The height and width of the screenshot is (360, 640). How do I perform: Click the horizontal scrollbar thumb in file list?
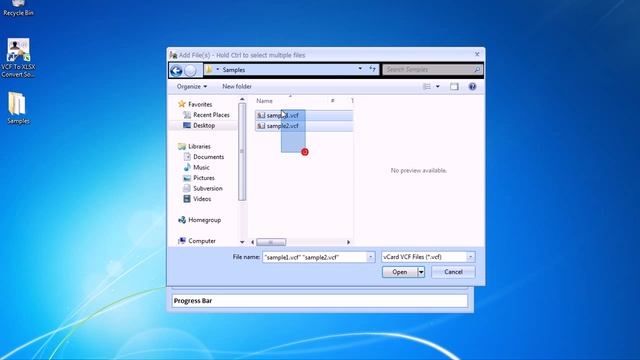(271, 242)
